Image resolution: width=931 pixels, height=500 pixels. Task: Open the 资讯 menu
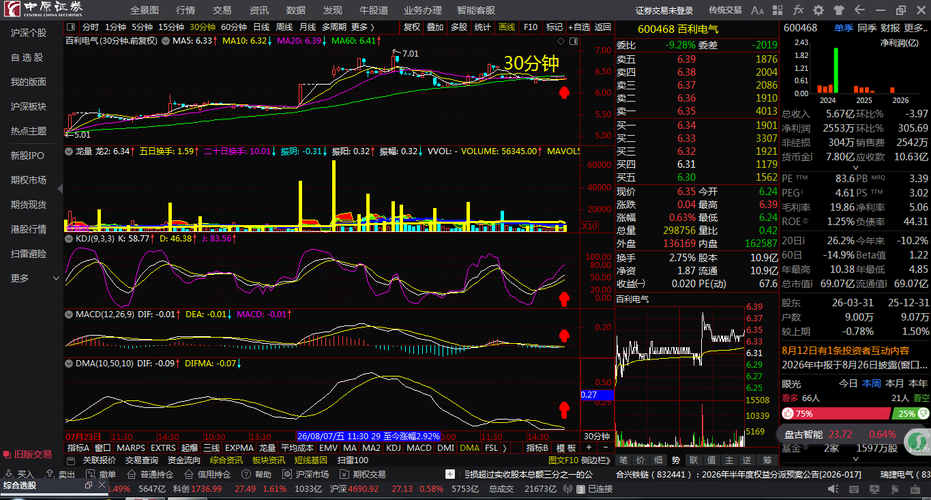[259, 10]
